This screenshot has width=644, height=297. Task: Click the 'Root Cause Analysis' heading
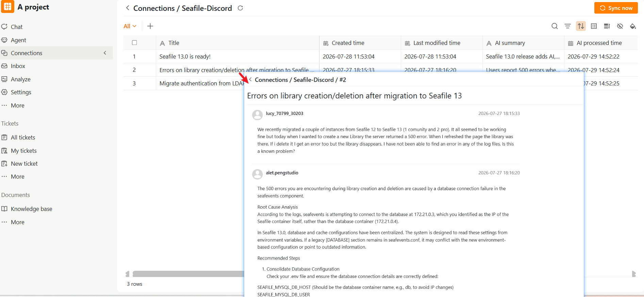pyautogui.click(x=278, y=207)
